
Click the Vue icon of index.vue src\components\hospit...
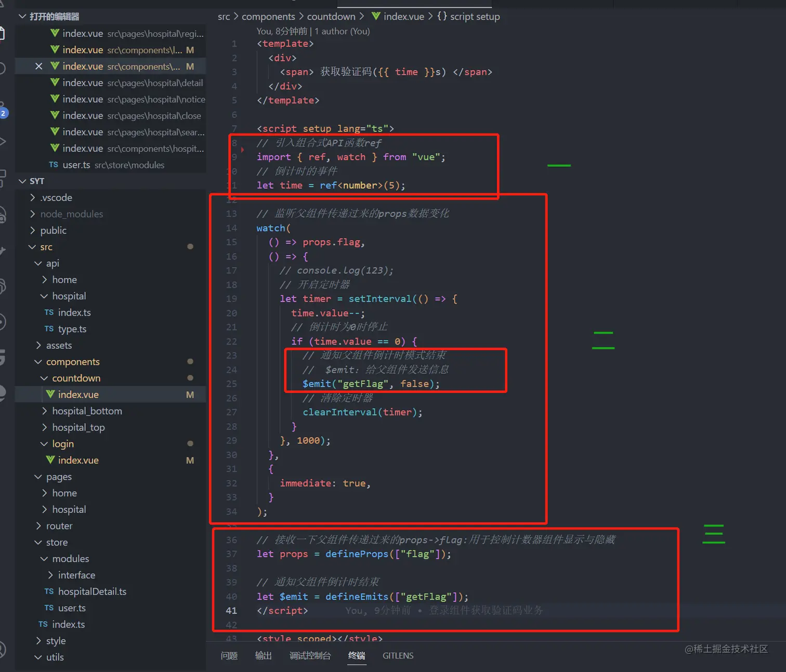(55, 148)
